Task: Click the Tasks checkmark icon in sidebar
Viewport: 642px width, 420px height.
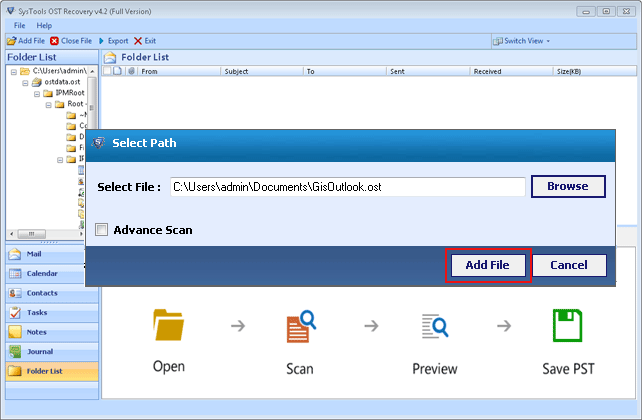Action: [15, 312]
